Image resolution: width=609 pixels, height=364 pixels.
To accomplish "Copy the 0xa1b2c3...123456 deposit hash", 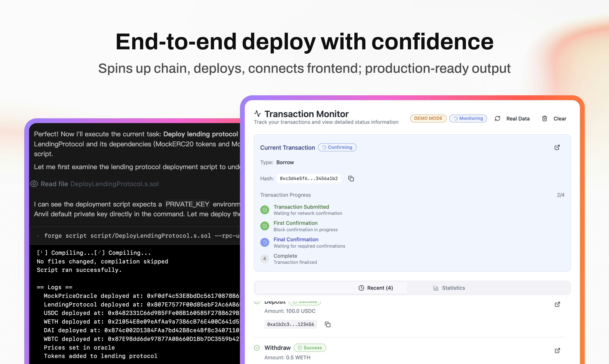I will [328, 324].
